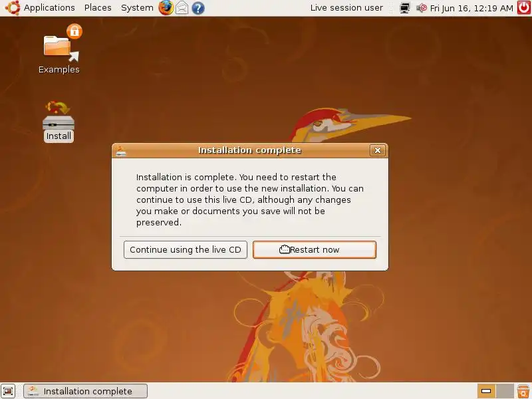Image resolution: width=532 pixels, height=399 pixels.
Task: Click the date and time clock
Action: 471,8
